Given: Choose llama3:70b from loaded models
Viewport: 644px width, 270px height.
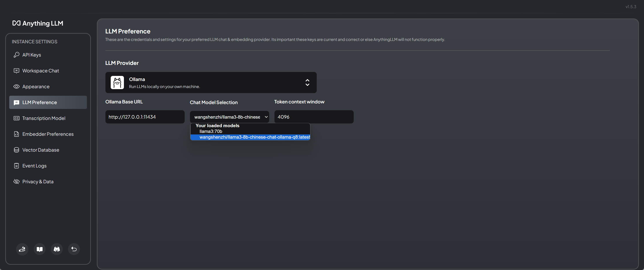Looking at the screenshot, I should [x=211, y=131].
